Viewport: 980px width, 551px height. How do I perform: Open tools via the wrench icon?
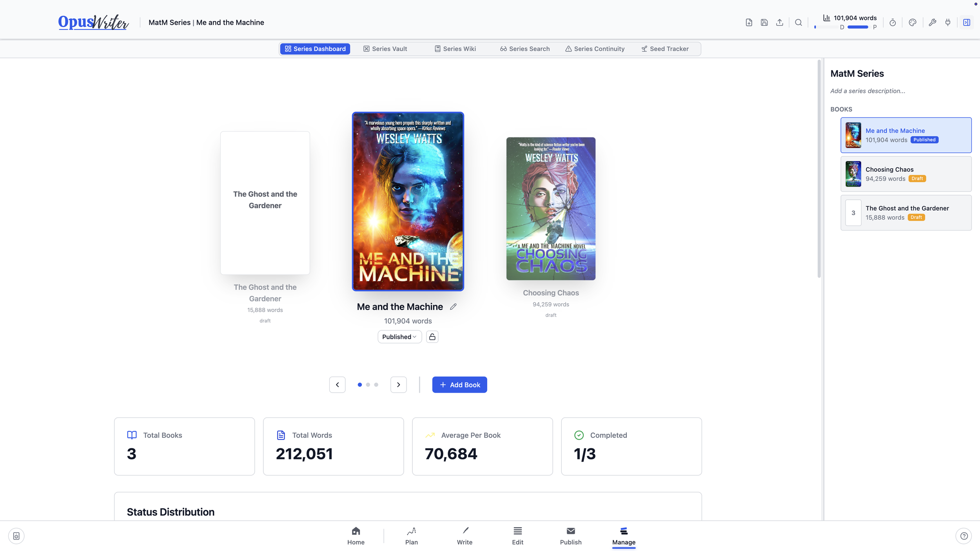(x=933, y=22)
